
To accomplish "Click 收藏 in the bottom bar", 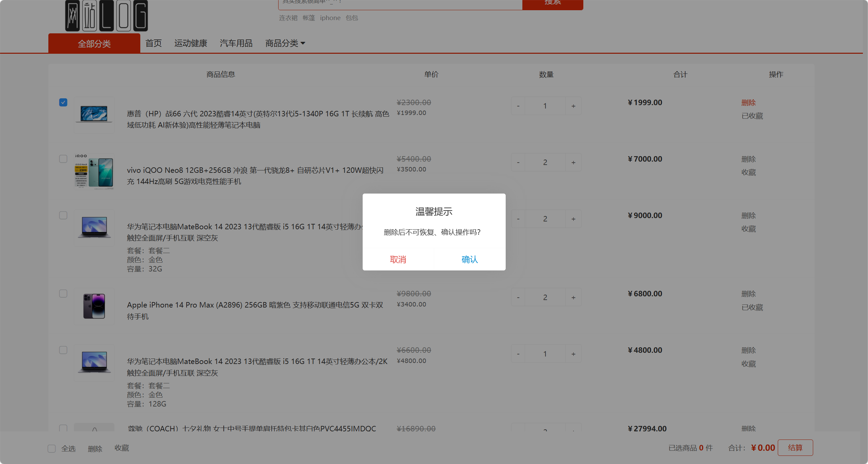I will 122,448.
